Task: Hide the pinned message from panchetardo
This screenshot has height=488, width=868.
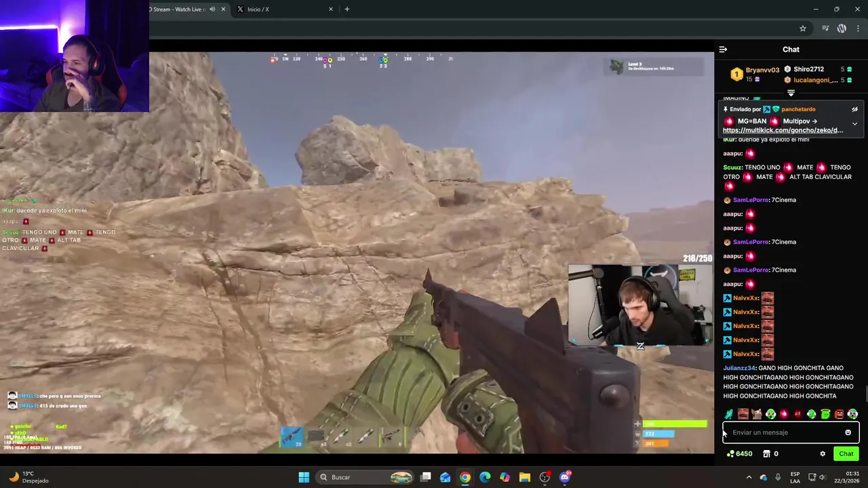Action: point(854,109)
